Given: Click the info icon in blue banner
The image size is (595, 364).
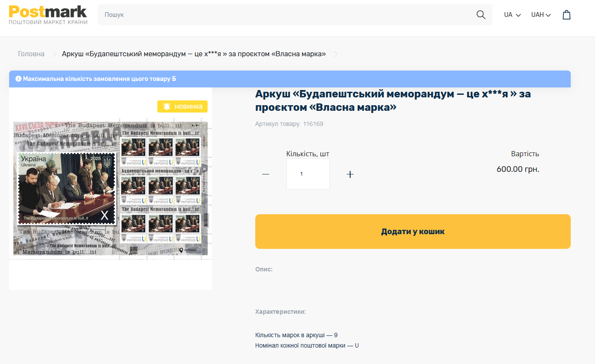Looking at the screenshot, I should tap(19, 79).
